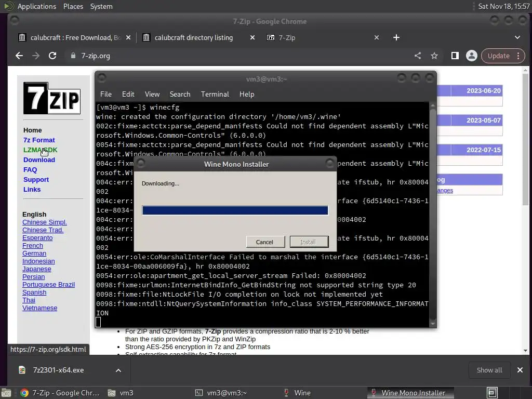Switch language to German
This screenshot has height=399, width=532.
pyautogui.click(x=34, y=254)
